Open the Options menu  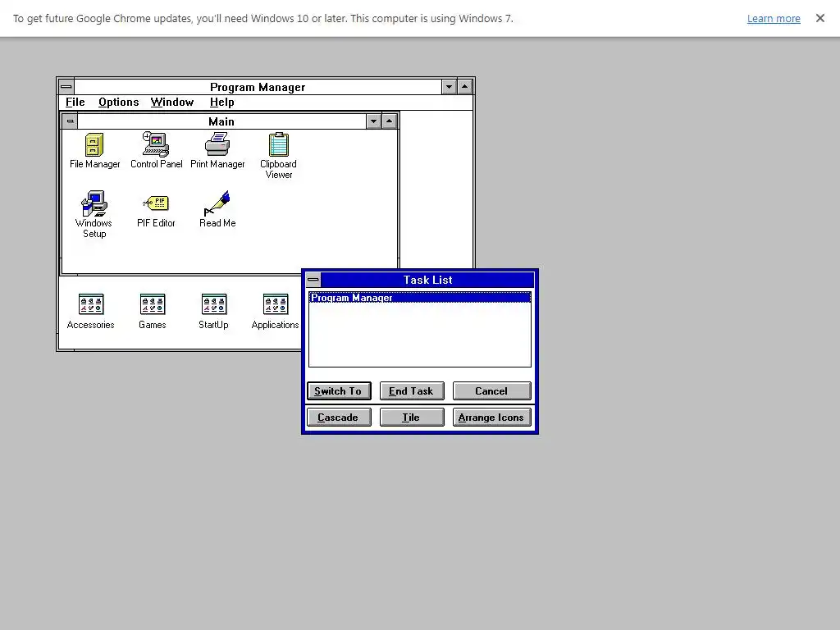pyautogui.click(x=118, y=103)
